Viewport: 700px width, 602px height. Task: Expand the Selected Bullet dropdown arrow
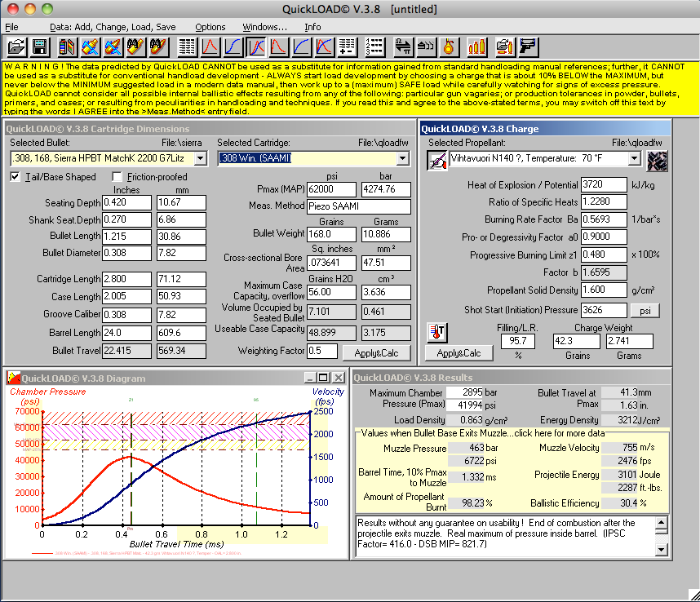point(201,158)
